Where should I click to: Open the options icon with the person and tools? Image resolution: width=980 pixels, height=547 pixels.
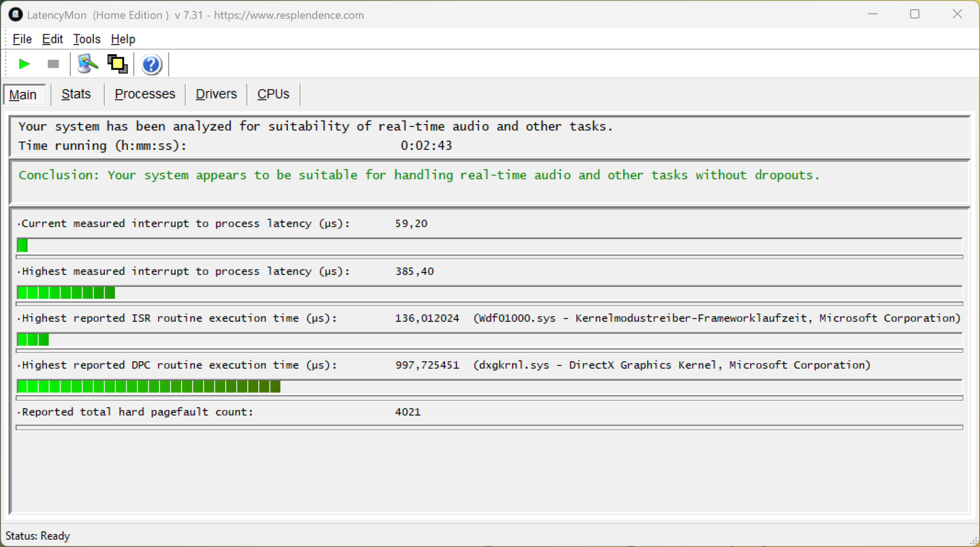pos(87,64)
